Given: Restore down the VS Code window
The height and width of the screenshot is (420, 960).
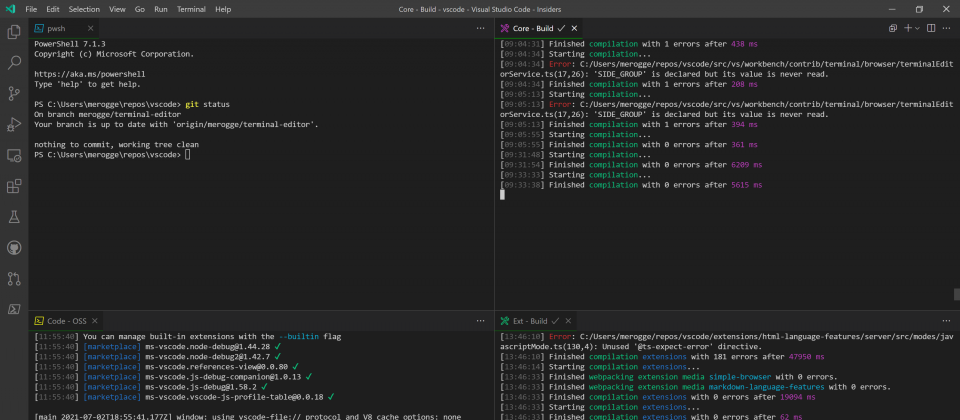Looking at the screenshot, I should [919, 9].
